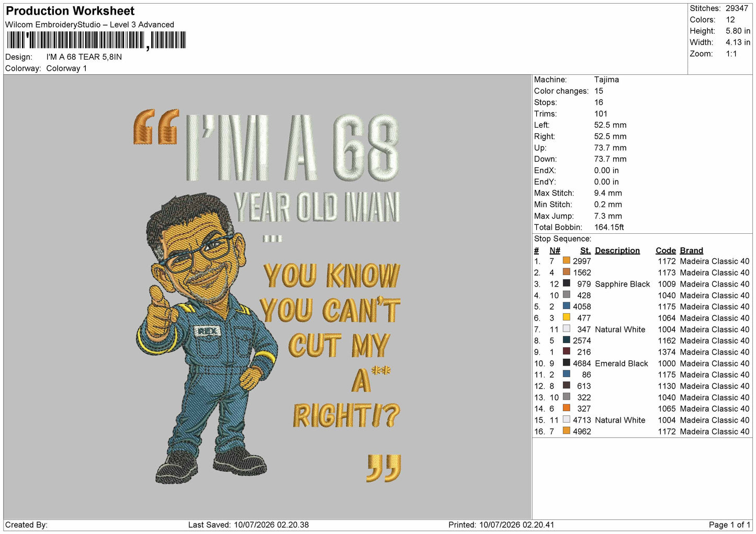Click the stitches value '29347'
The width and height of the screenshot is (756, 534).
point(737,8)
